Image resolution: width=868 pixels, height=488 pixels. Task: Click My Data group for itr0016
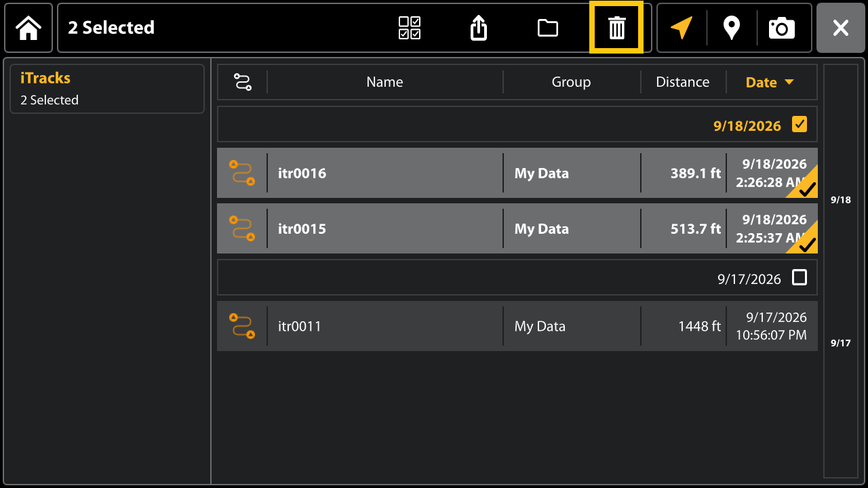point(541,173)
